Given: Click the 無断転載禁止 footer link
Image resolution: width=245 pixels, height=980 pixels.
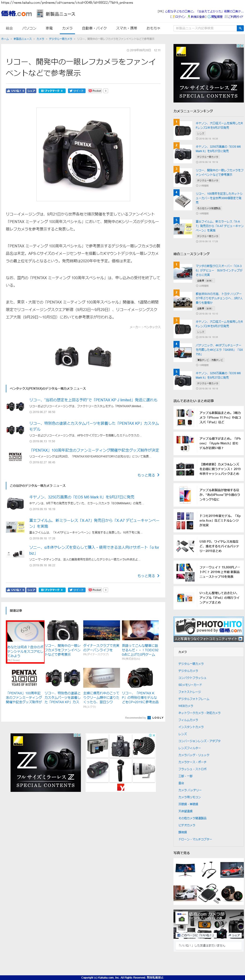Looking at the screenshot, I should pos(155,977).
